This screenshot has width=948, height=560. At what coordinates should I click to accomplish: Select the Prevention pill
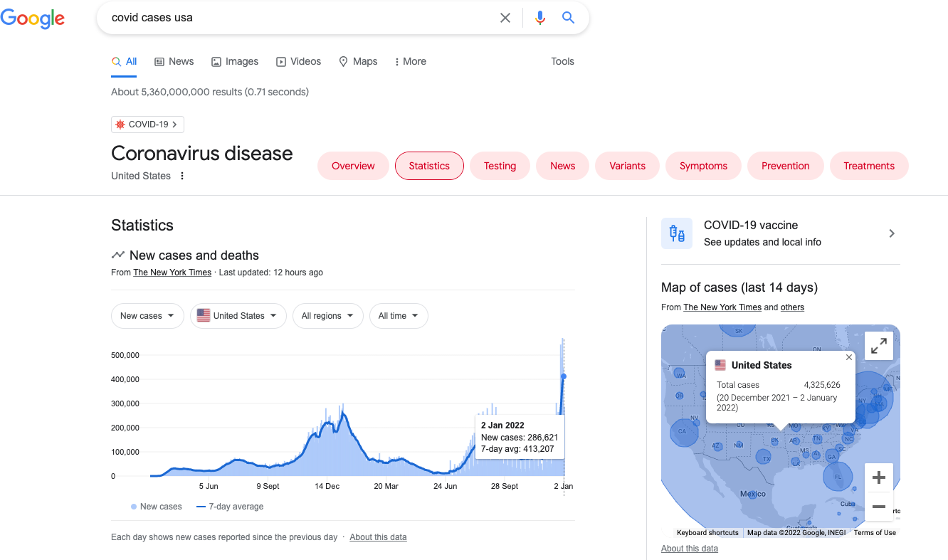tap(786, 166)
